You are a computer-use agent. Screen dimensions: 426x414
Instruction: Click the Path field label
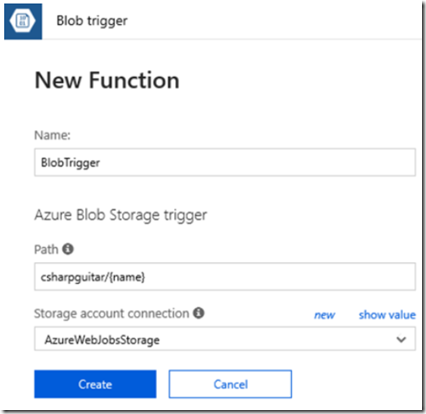pos(46,249)
